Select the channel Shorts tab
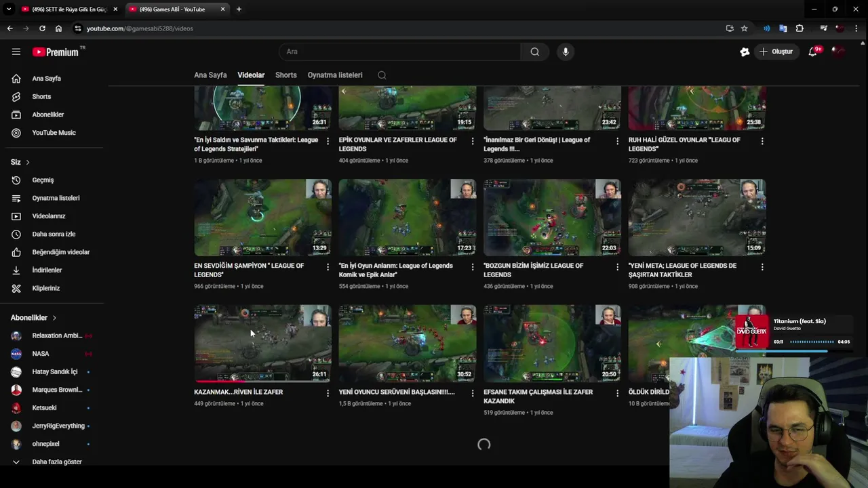Image resolution: width=868 pixels, height=488 pixels. pos(286,75)
